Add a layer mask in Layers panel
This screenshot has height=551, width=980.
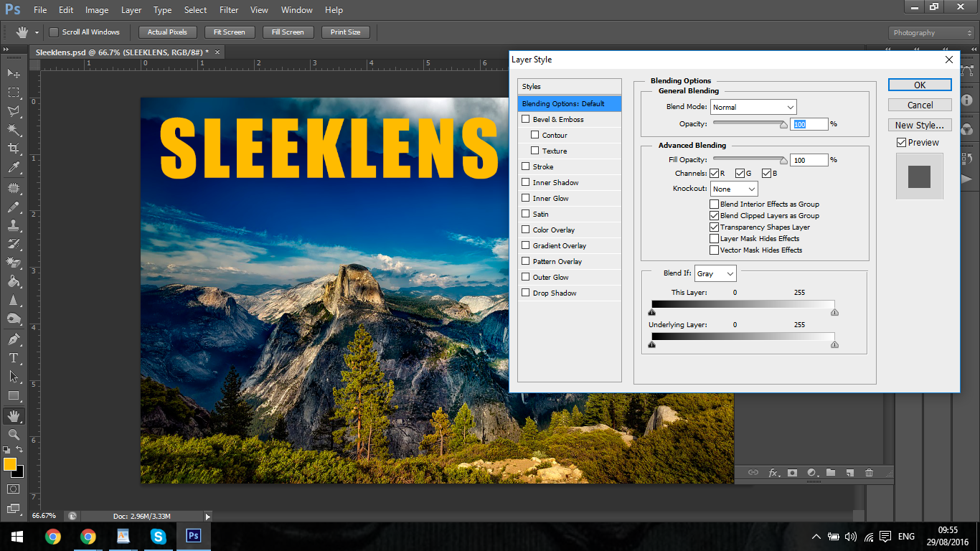click(x=792, y=473)
